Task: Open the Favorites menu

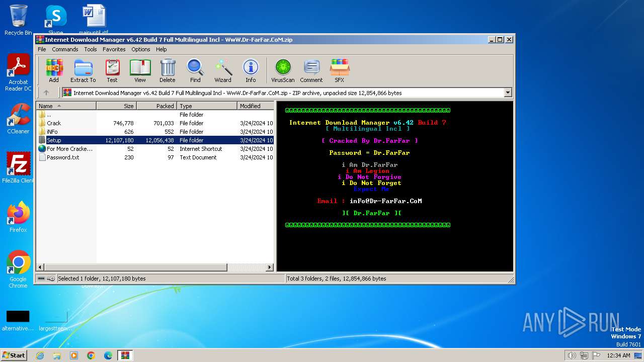Action: 114,49
